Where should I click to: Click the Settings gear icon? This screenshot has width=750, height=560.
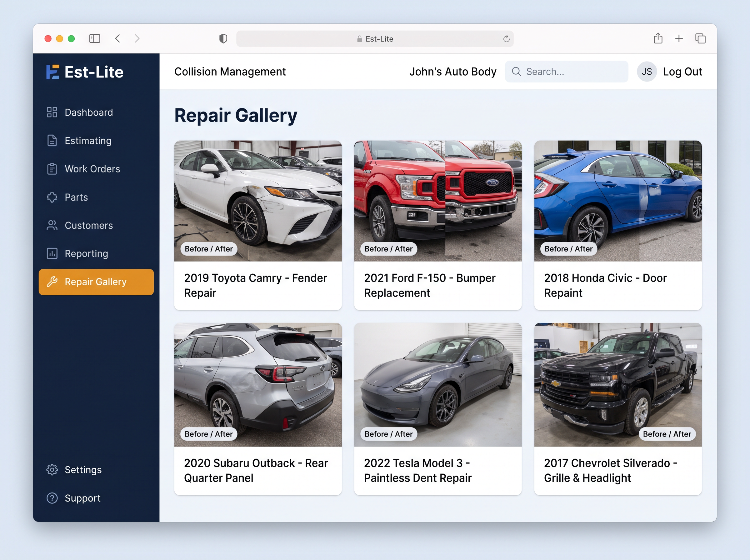point(52,470)
